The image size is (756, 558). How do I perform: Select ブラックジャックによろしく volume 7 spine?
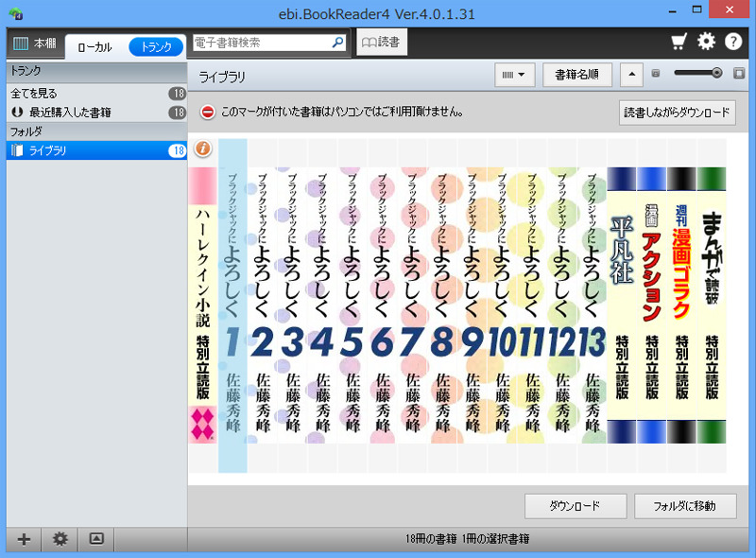coord(412,305)
